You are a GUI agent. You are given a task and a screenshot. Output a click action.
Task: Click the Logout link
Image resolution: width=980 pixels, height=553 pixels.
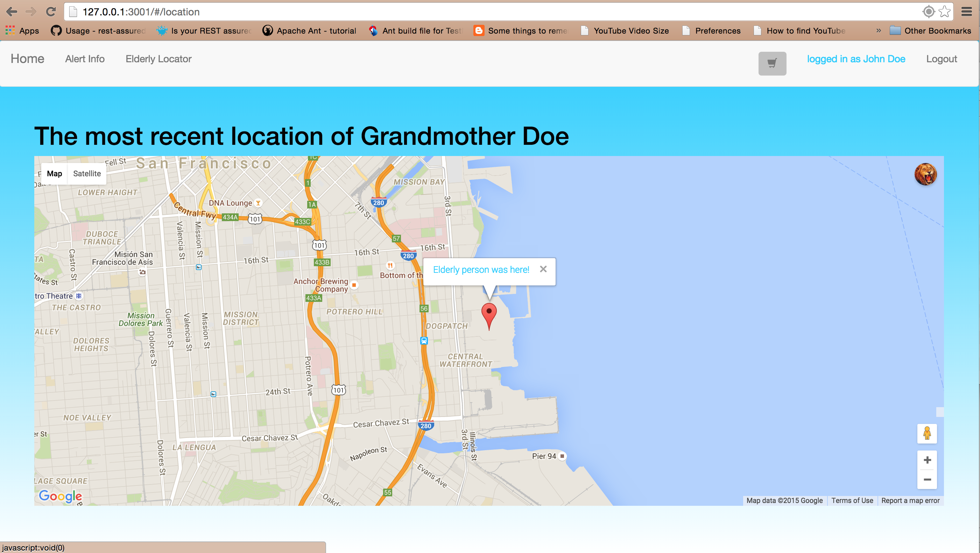(x=941, y=59)
